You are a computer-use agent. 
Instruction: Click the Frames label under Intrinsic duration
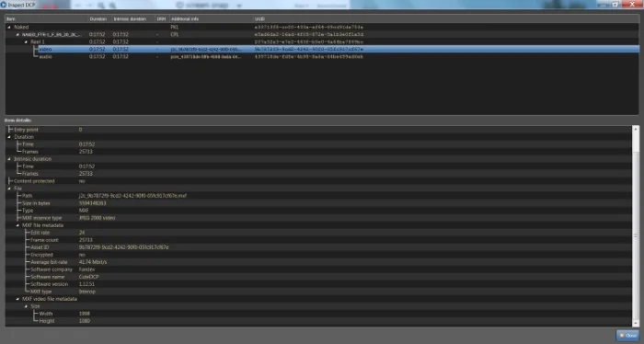point(30,174)
